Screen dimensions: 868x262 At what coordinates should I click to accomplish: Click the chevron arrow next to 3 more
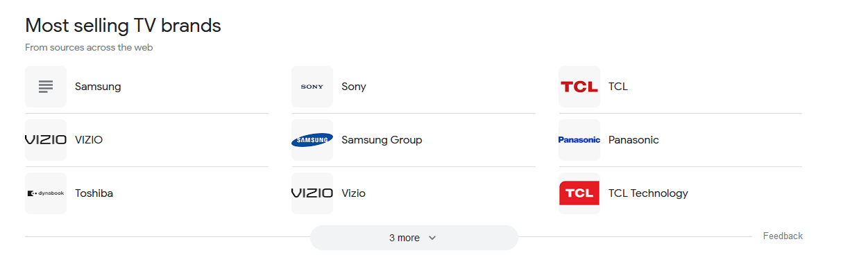tap(432, 238)
